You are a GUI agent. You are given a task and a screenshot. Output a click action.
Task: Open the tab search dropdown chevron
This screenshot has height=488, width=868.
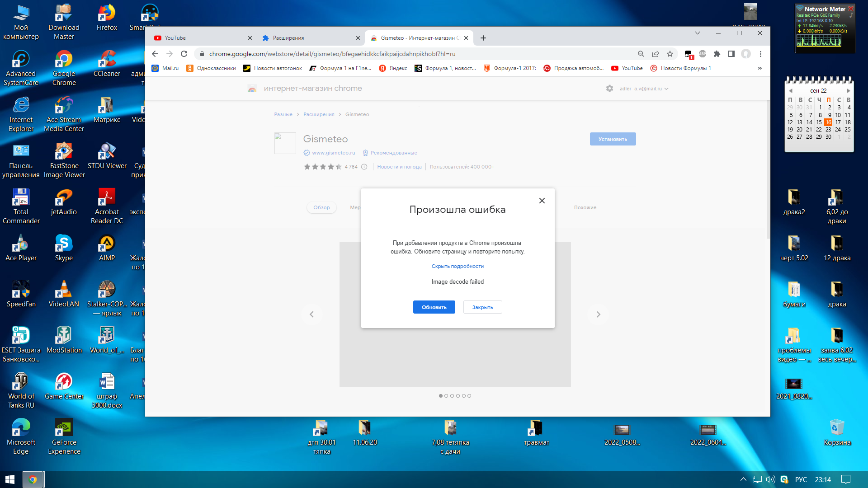(x=697, y=33)
